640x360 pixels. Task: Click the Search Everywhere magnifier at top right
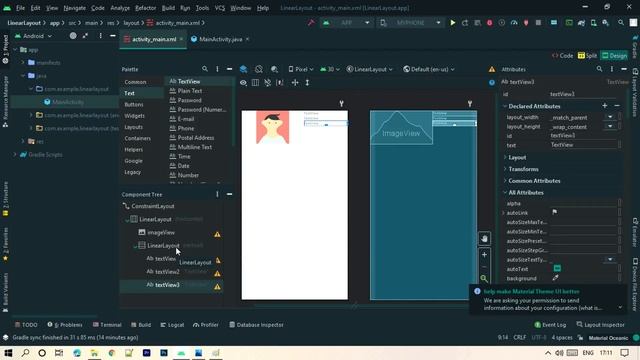pyautogui.click(x=621, y=23)
